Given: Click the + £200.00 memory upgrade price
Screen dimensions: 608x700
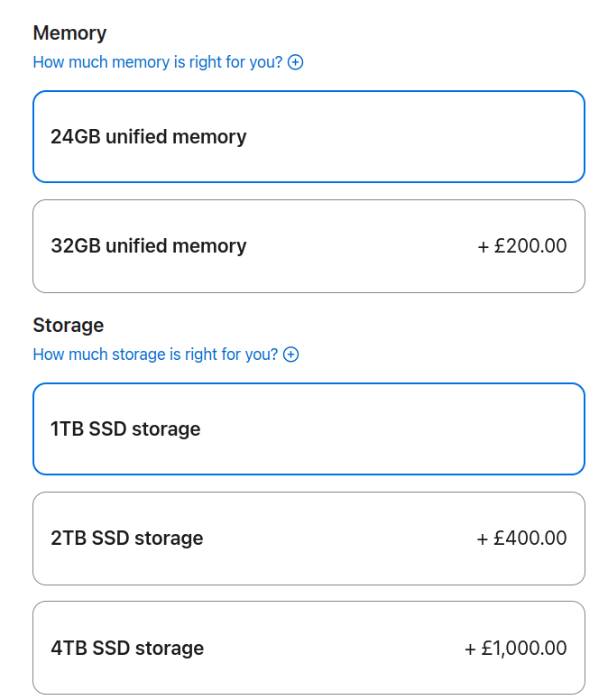Looking at the screenshot, I should point(522,246).
